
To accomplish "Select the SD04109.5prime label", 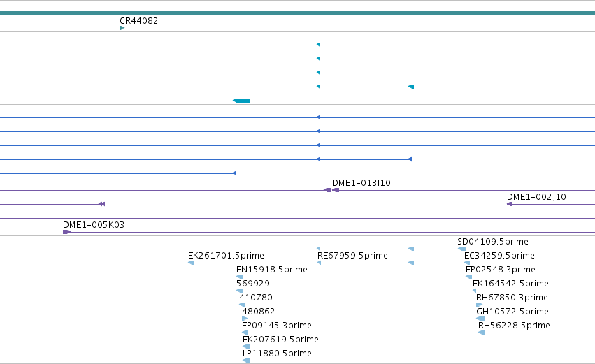I will (x=492, y=242).
